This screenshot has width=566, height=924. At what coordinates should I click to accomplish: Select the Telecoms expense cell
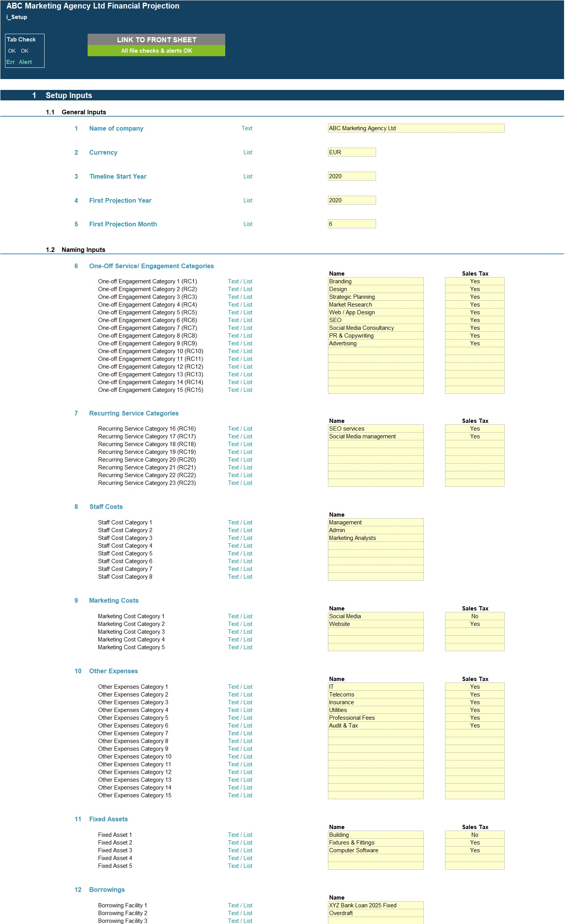click(376, 695)
